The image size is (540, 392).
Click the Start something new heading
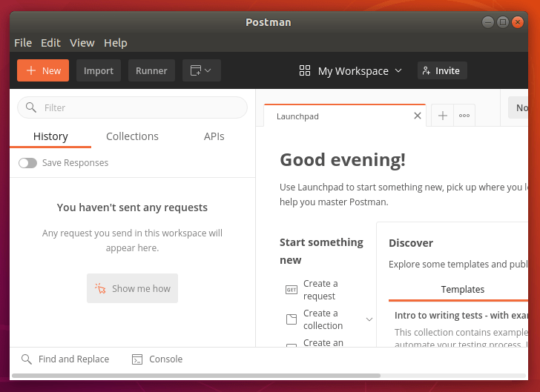(x=321, y=251)
